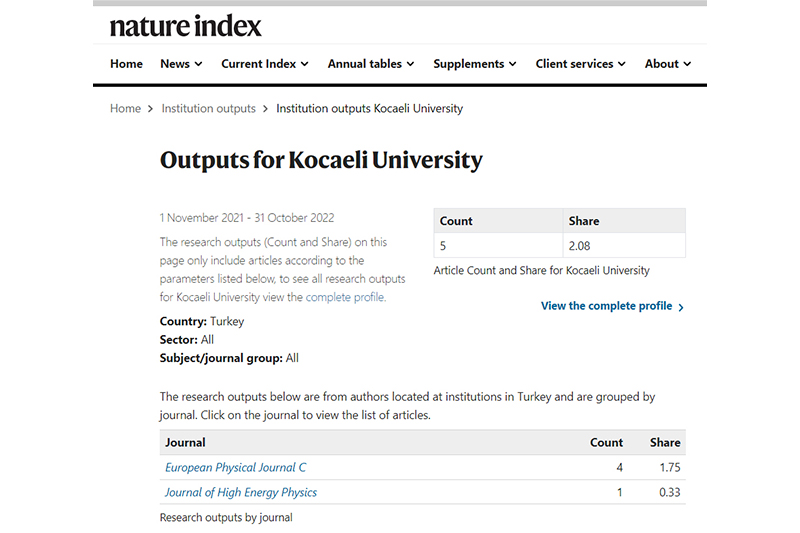The height and width of the screenshot is (533, 800).
Task: Click current breadcrumb Institution outputs Kocaeli University
Action: [x=369, y=109]
